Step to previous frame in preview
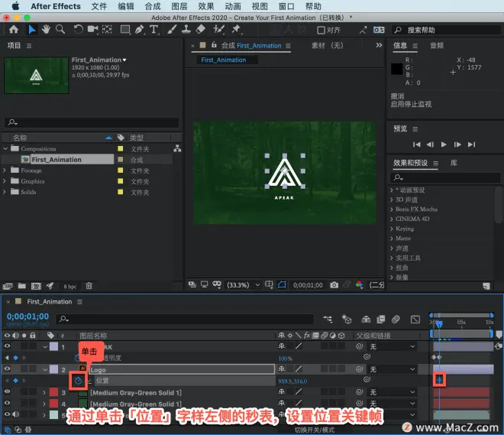This screenshot has height=435, width=504. tap(430, 144)
